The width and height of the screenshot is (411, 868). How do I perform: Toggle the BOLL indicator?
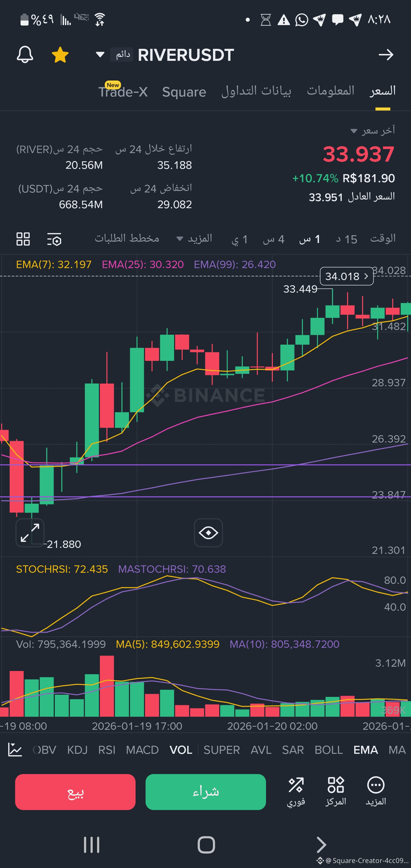pos(329,750)
